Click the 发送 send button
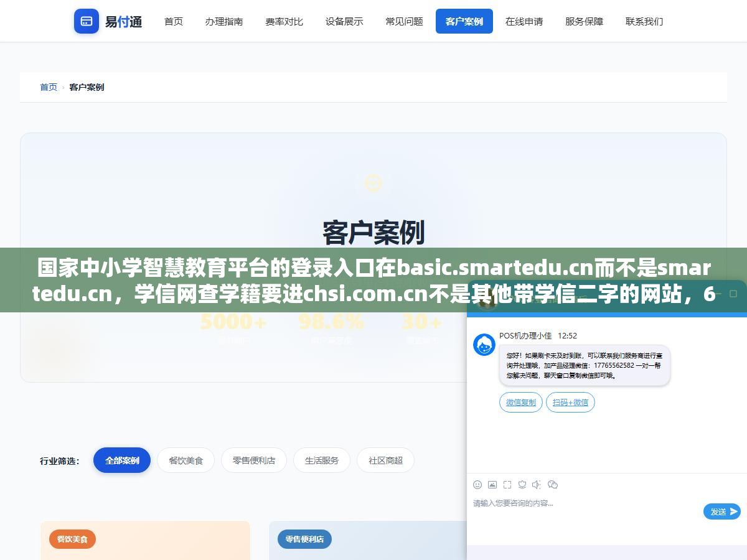Image resolution: width=747 pixels, height=560 pixels. click(x=722, y=511)
